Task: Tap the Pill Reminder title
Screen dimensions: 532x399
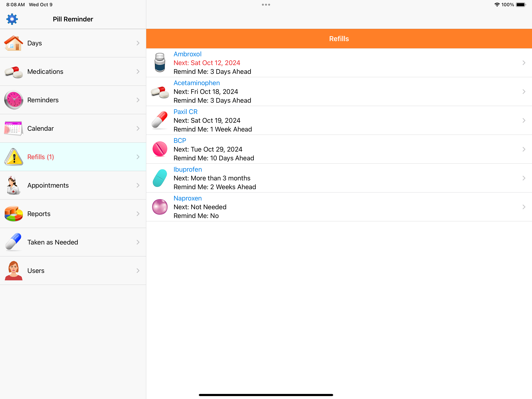Action: pos(73,19)
